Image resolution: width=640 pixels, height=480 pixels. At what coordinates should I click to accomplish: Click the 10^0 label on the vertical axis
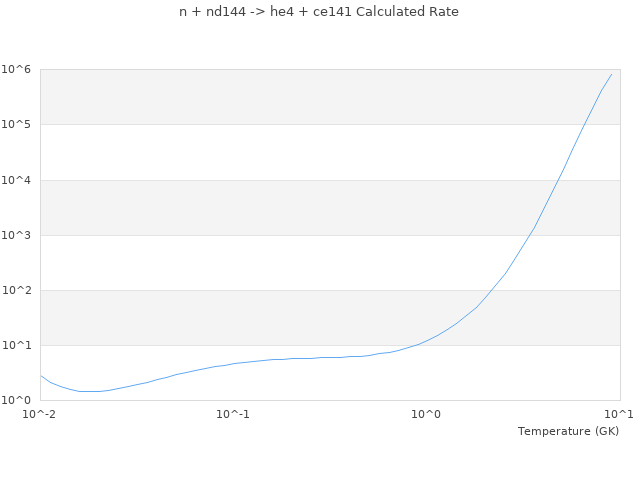[x=17, y=400]
